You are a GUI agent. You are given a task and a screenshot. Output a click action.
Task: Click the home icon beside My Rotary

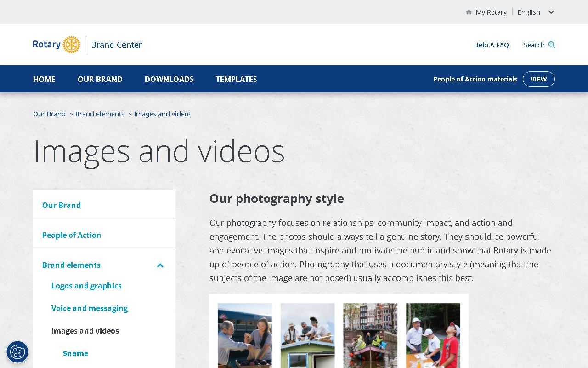(469, 12)
